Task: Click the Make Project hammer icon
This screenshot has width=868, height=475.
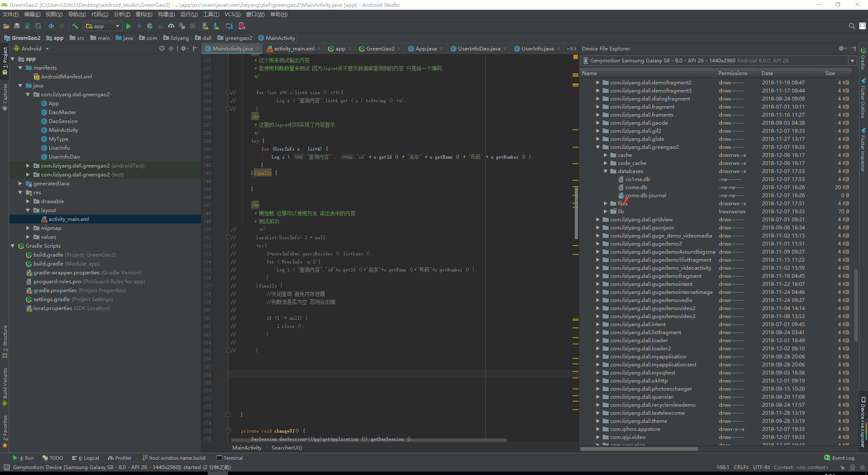Action: [75, 26]
